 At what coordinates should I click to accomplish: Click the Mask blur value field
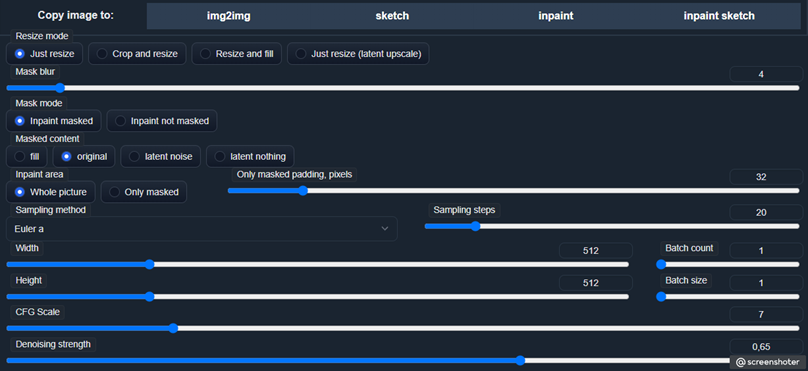pyautogui.click(x=766, y=74)
